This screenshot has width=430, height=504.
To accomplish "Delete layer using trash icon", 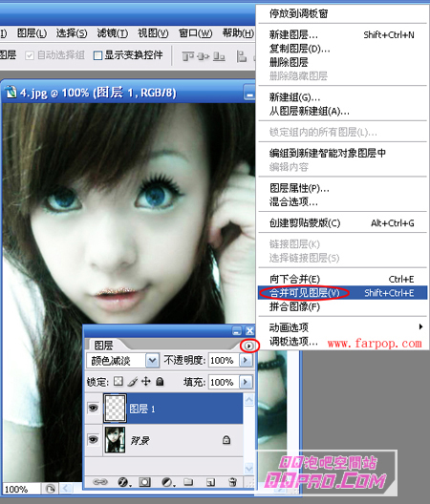I will click(232, 482).
